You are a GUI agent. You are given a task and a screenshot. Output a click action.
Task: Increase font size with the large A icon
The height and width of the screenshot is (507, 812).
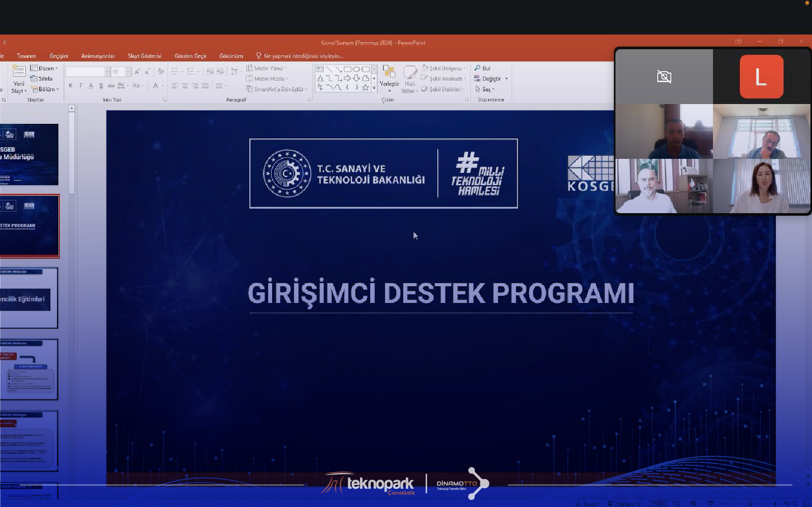pos(137,72)
